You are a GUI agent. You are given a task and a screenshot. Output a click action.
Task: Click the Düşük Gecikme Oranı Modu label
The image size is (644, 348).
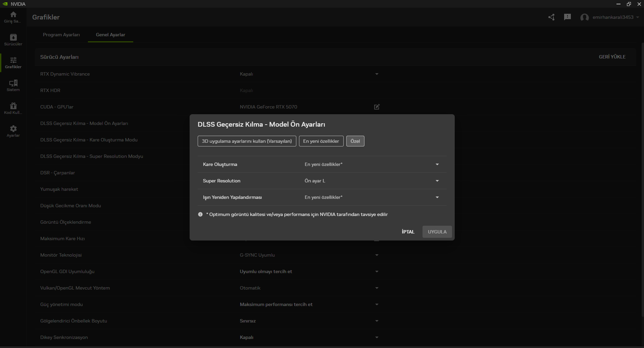[x=70, y=206]
